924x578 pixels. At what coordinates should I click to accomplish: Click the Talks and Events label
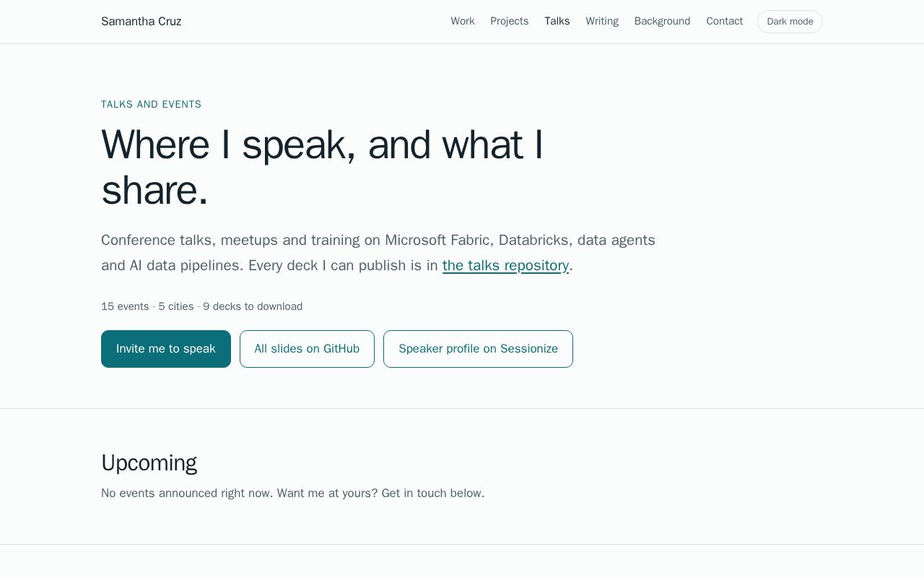[151, 105]
